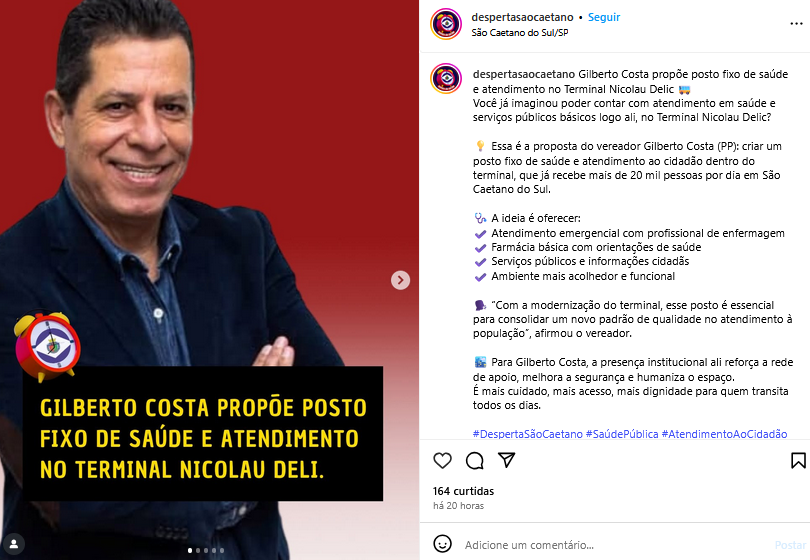Open emoji picker in comment box
The image size is (810, 560).
(442, 544)
